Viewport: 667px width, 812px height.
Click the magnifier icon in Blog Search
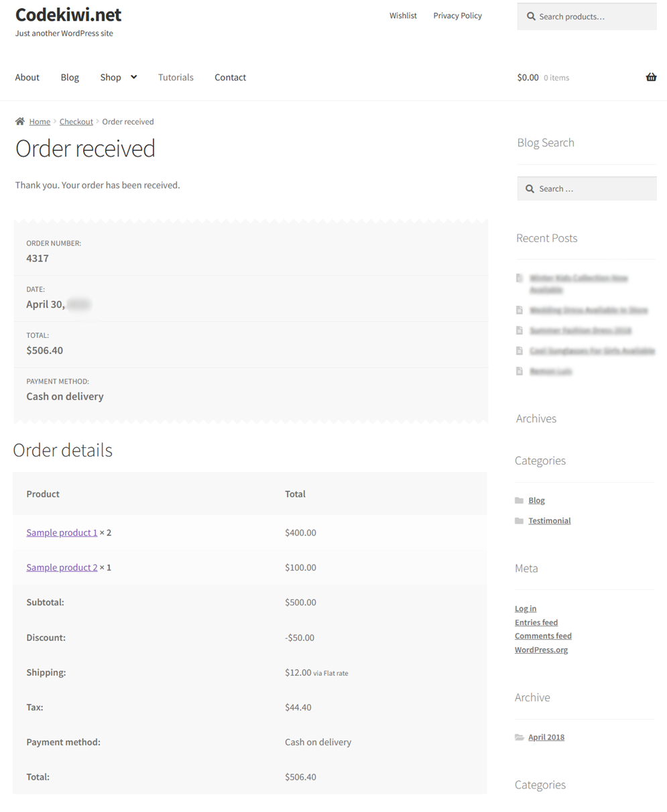(530, 189)
